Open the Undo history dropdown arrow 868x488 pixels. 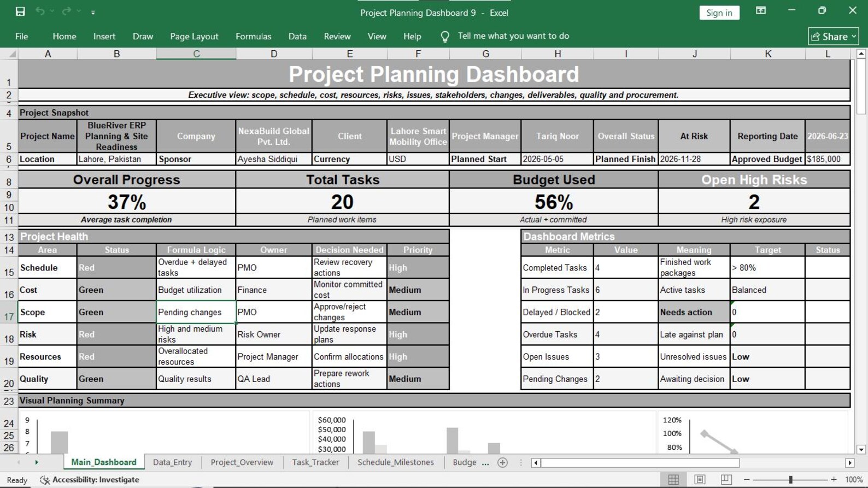coord(52,11)
